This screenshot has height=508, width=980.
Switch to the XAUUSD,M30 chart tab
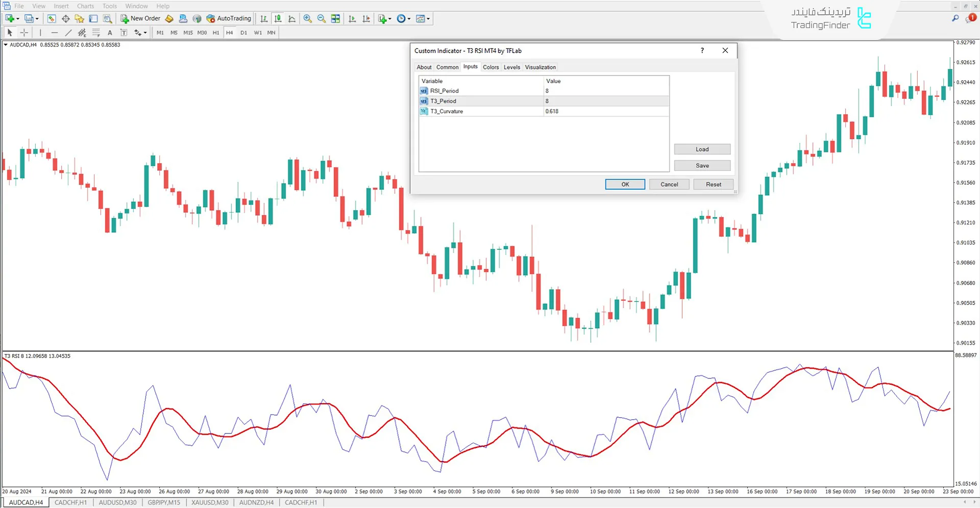(x=210, y=502)
